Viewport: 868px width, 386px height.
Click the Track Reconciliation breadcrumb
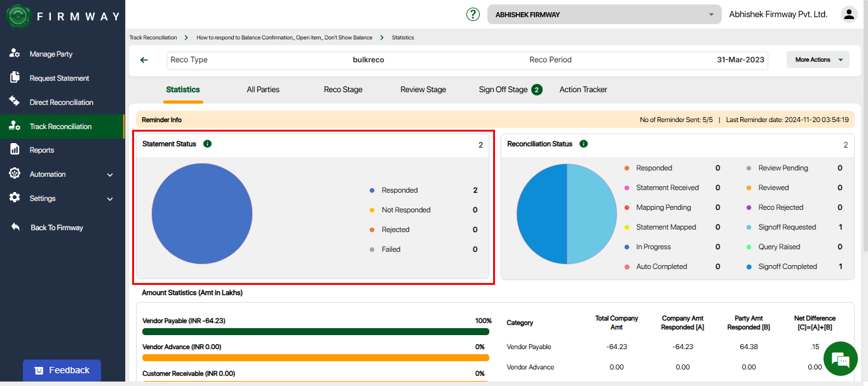pyautogui.click(x=153, y=38)
